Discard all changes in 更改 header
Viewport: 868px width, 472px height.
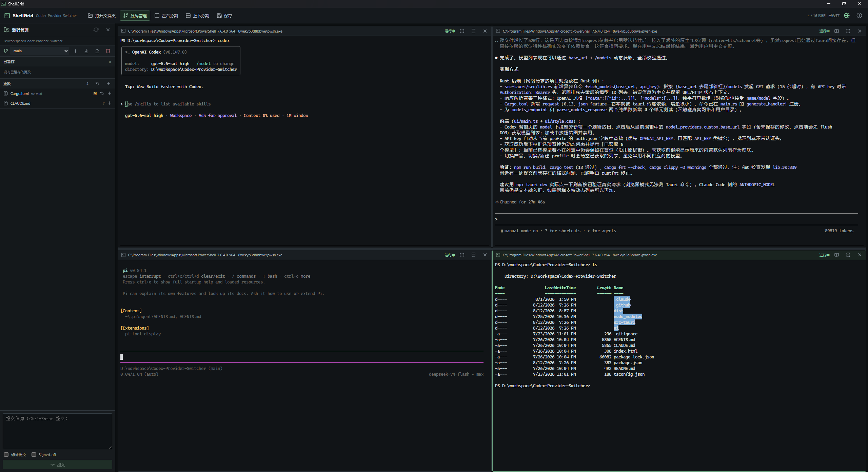[x=97, y=83]
